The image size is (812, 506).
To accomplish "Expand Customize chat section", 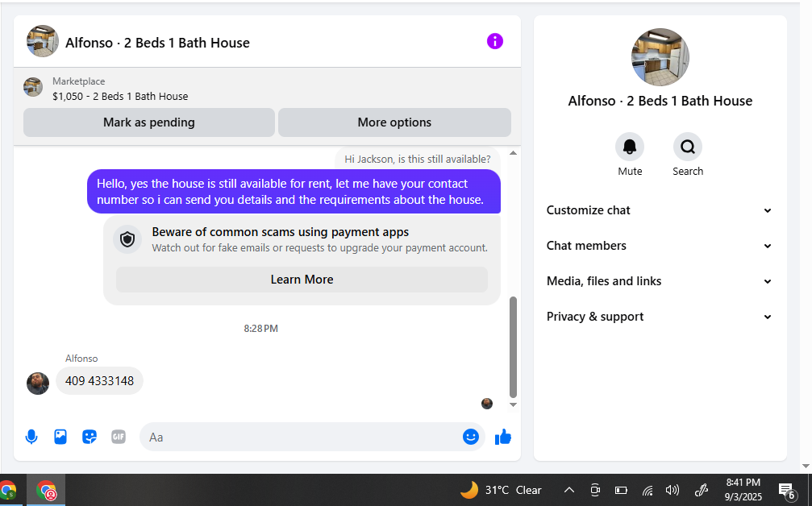I will coord(660,210).
